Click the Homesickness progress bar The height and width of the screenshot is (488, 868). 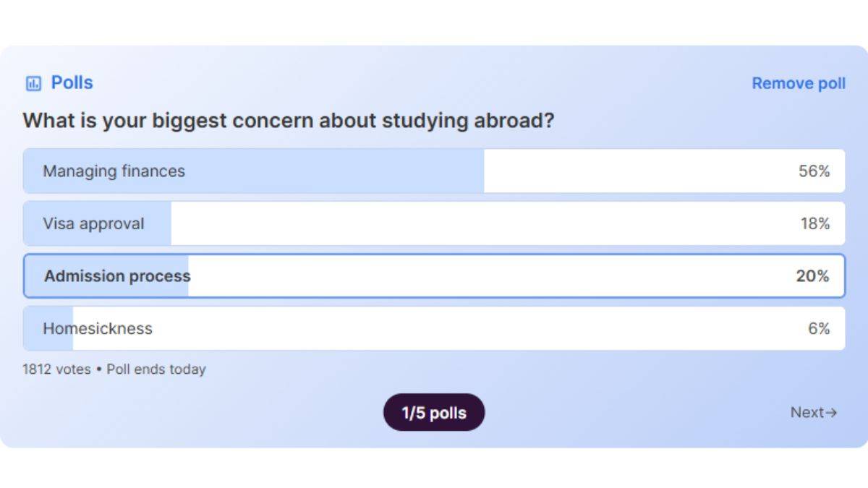tap(47, 328)
